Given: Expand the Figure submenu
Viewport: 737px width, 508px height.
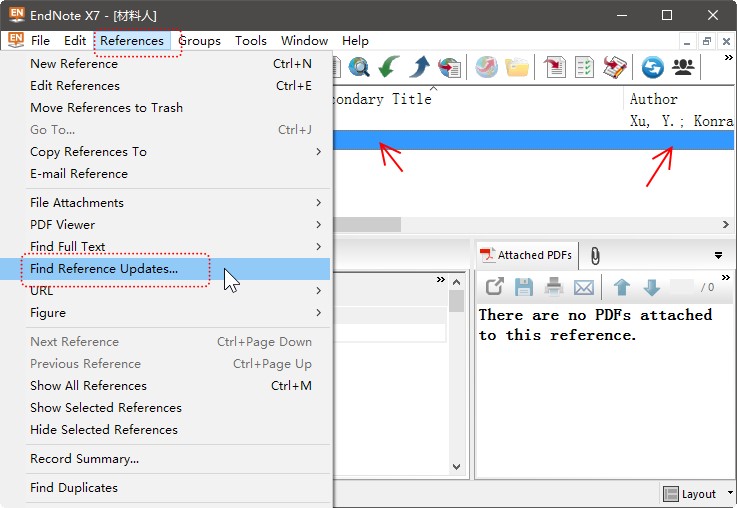Looking at the screenshot, I should coord(166,313).
